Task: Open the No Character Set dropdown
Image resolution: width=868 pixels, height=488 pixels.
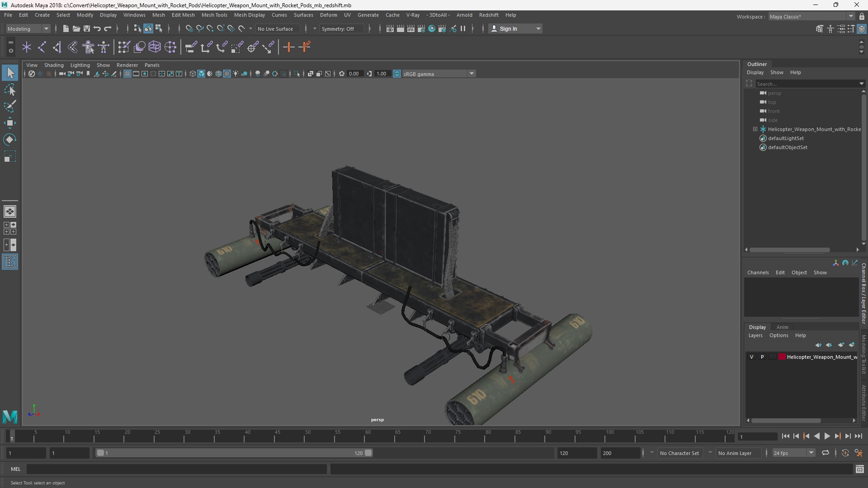Action: click(679, 453)
